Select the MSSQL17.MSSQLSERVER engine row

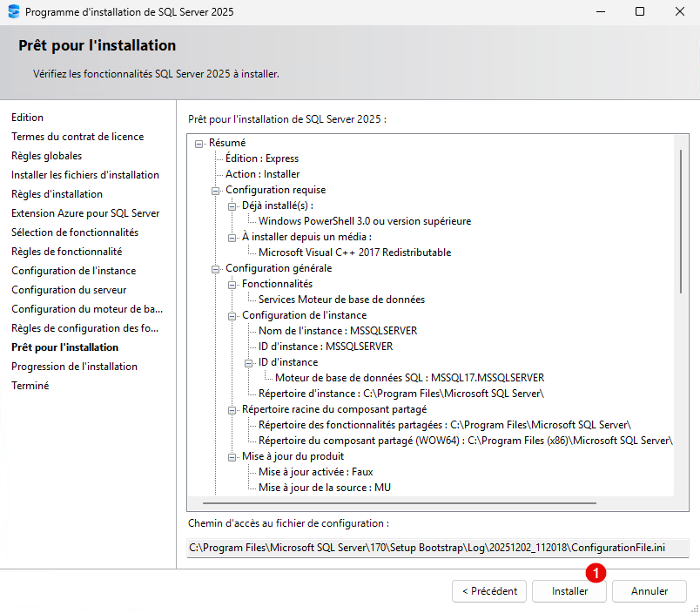coord(410,378)
